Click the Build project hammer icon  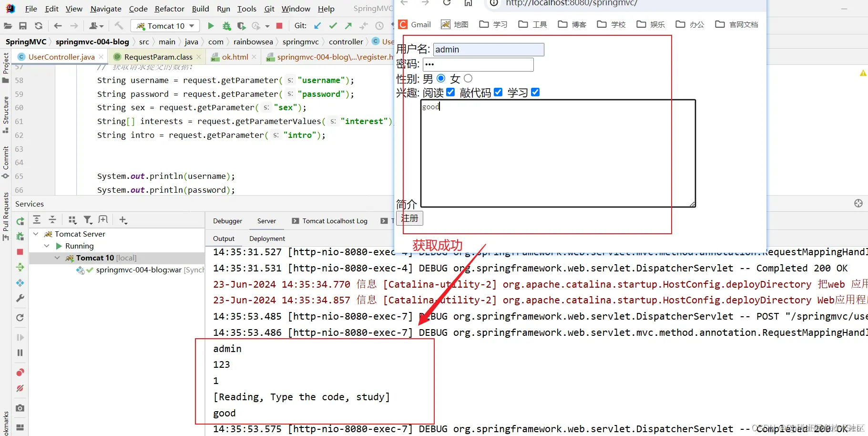pos(119,26)
